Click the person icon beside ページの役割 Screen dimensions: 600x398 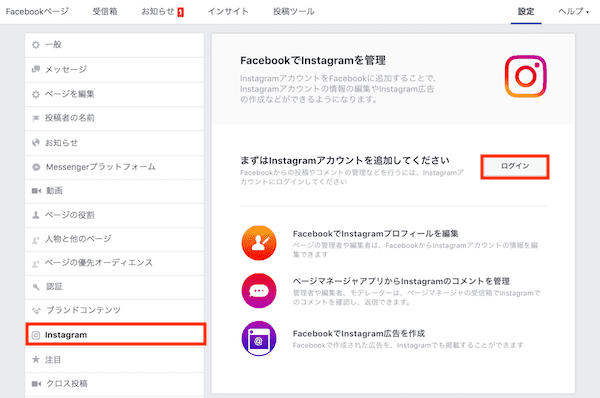[36, 215]
